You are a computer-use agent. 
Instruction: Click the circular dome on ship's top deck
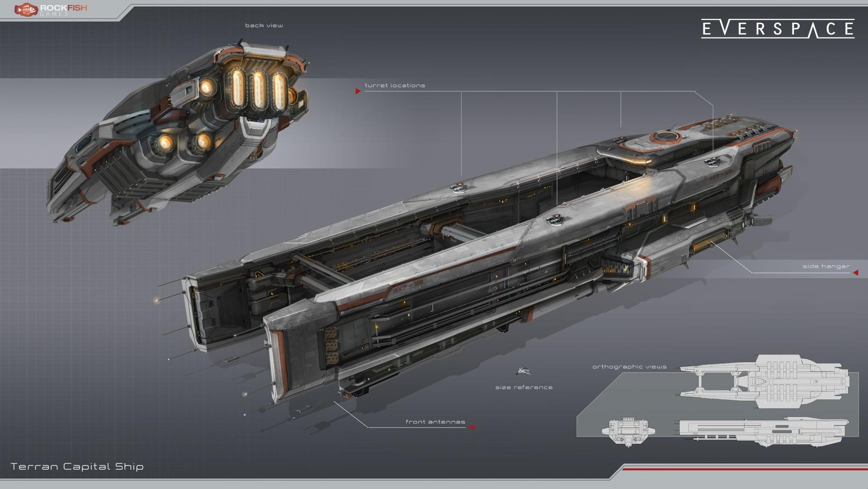coord(665,136)
